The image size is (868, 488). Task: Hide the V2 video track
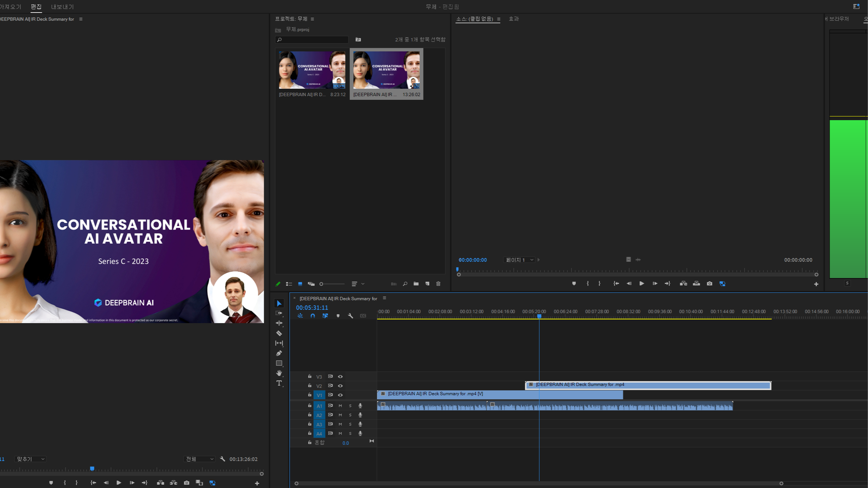pos(340,386)
